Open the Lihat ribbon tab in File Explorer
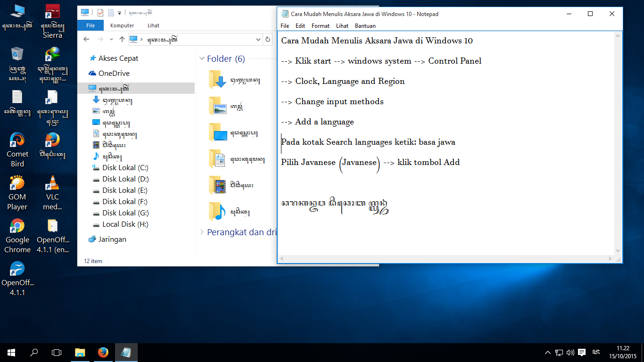Image resolution: width=644 pixels, height=362 pixels. pos(153,25)
